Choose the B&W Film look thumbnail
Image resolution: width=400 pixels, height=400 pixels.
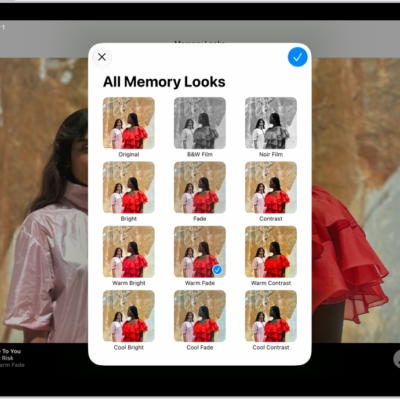click(200, 123)
